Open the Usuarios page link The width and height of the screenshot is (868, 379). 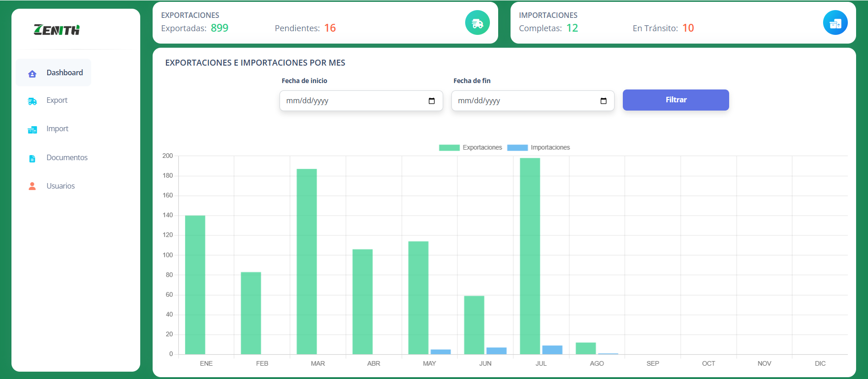[60, 186]
